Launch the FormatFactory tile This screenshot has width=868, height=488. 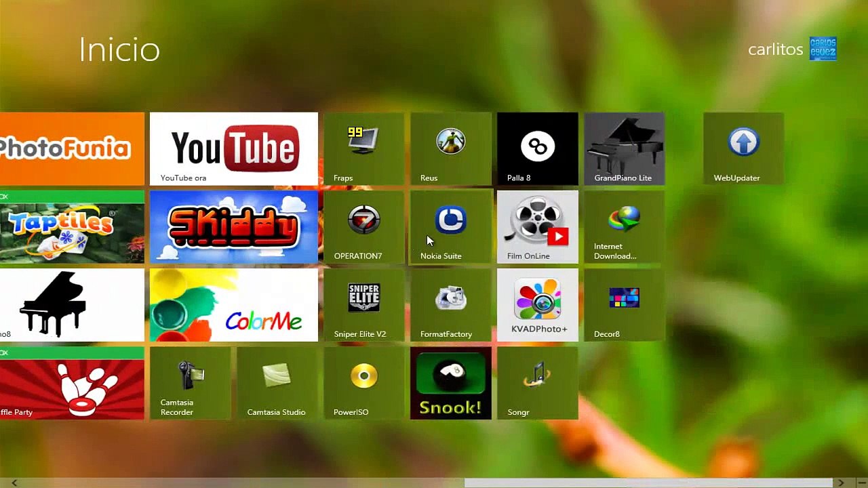pos(450,305)
